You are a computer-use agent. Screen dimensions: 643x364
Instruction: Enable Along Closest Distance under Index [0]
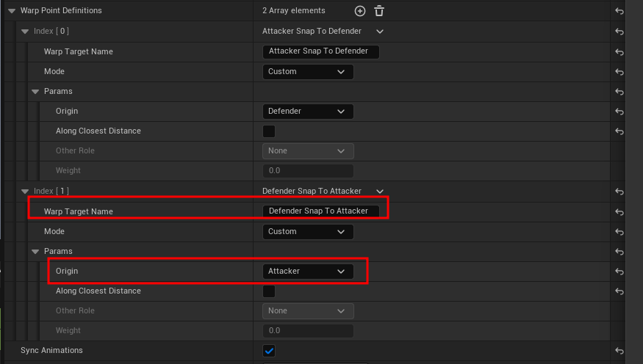point(269,131)
